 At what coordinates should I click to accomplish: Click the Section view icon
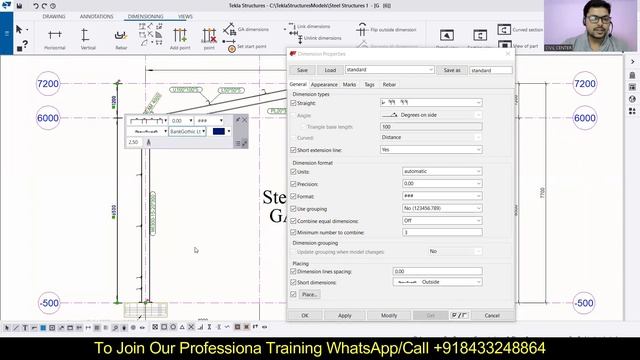[x=480, y=35]
